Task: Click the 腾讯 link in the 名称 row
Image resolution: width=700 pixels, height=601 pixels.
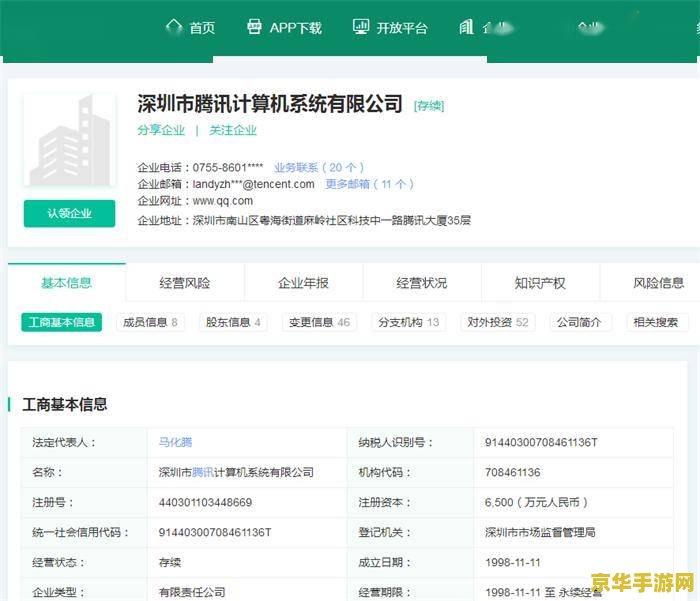Action: tap(203, 472)
